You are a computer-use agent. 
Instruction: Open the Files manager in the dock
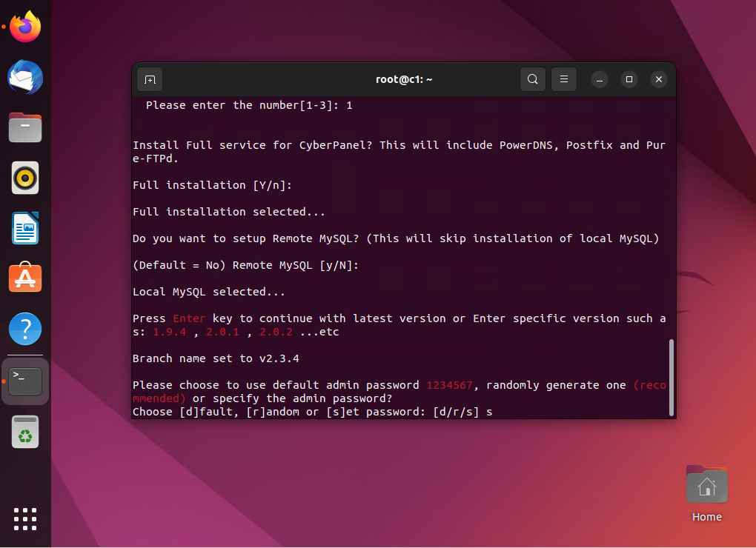pos(25,127)
